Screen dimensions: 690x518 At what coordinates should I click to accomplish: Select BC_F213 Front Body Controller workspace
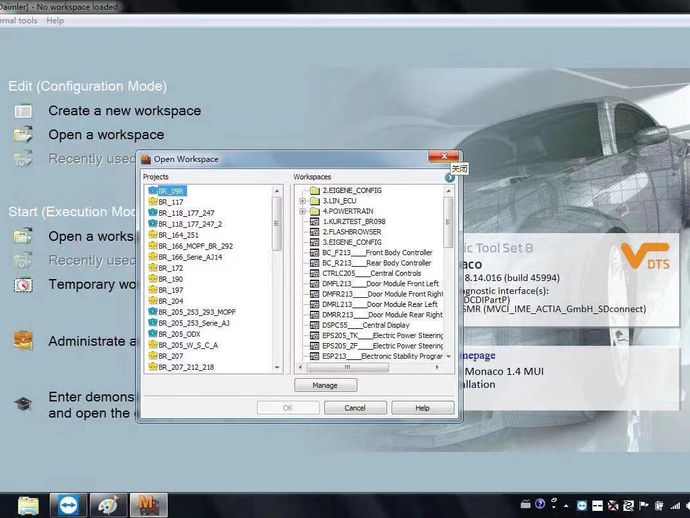(377, 253)
